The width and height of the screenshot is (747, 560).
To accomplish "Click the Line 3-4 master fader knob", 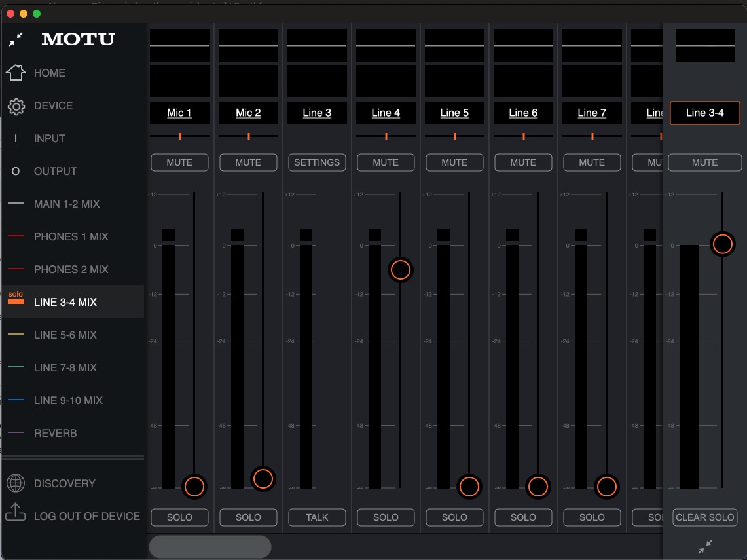I will pyautogui.click(x=722, y=244).
